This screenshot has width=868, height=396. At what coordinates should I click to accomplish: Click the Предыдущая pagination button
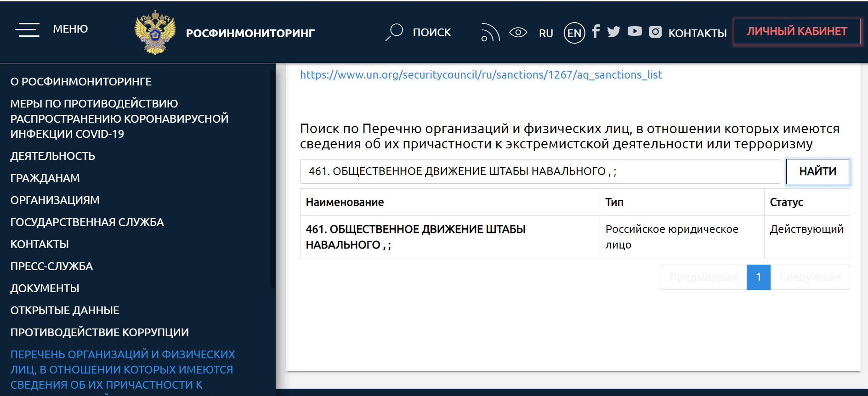(703, 277)
